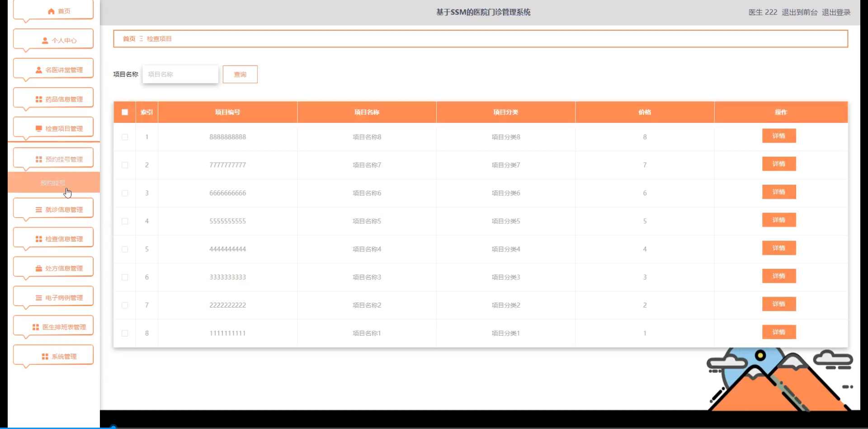Check the row with 8888888888

[125, 137]
